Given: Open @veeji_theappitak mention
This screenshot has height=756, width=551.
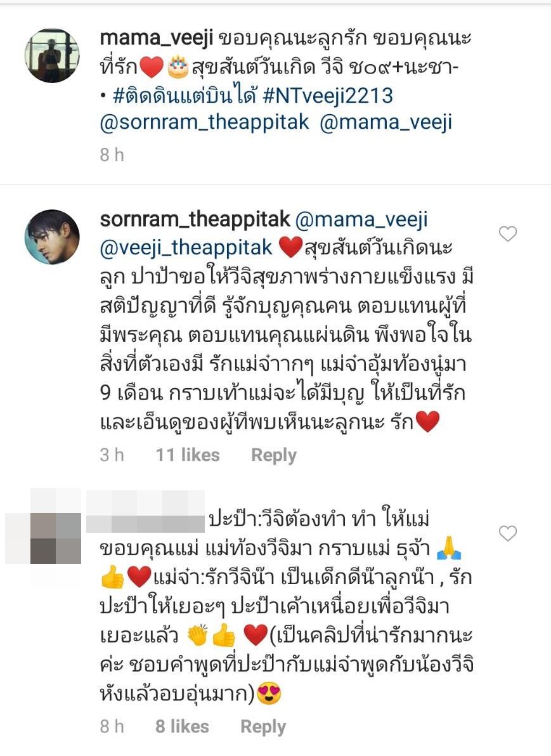Looking at the screenshot, I should coord(186,247).
